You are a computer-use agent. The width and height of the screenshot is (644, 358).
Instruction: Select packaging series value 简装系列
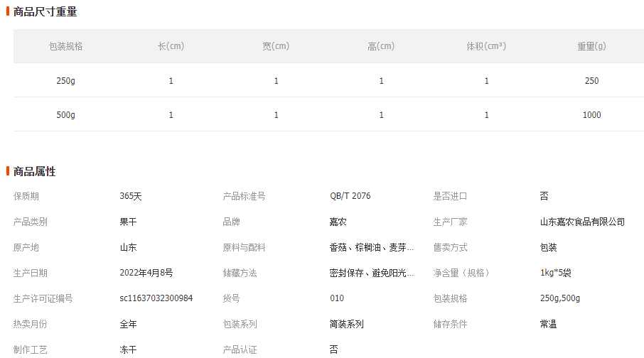pyautogui.click(x=346, y=324)
